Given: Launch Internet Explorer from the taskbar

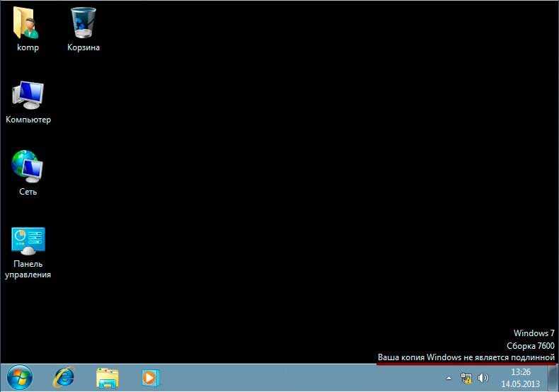Looking at the screenshot, I should 64,378.
